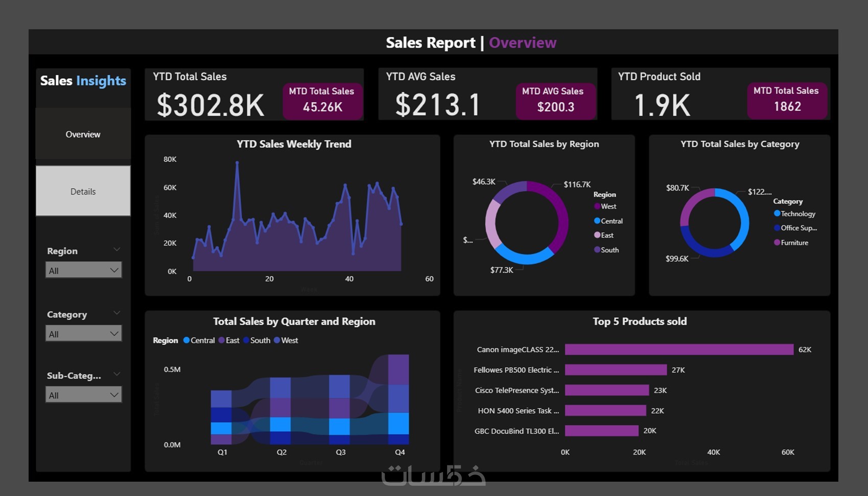This screenshot has width=868, height=496.
Task: Select East legend marker in region donut
Action: click(597, 235)
